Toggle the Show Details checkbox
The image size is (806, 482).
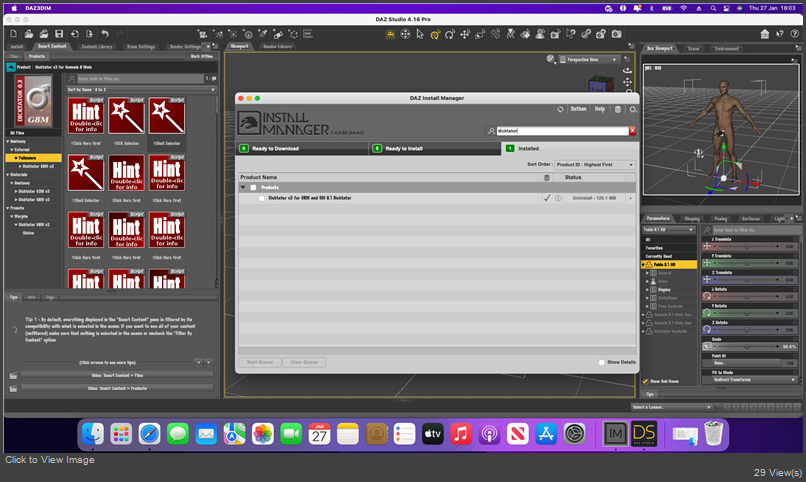[601, 362]
